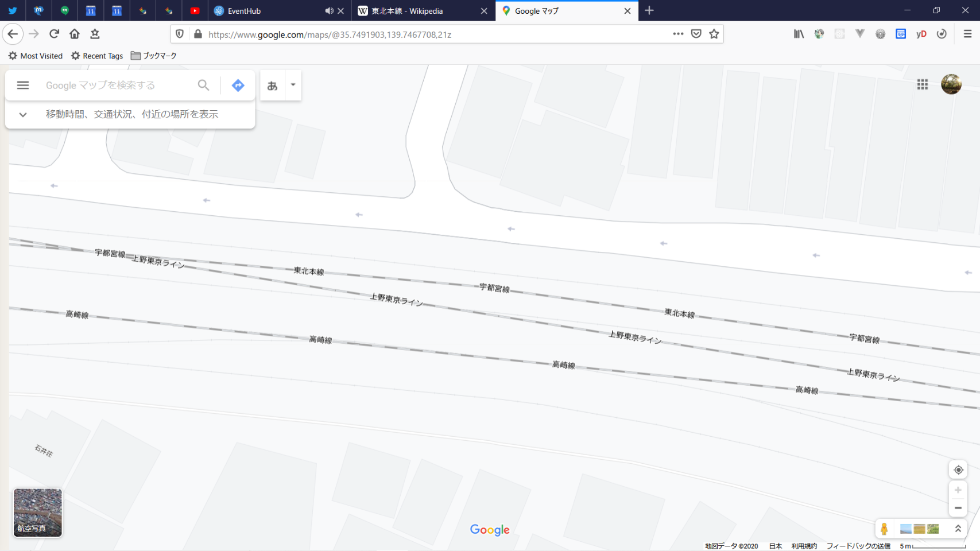Expand the imagery strip with double chevron
The image size is (980, 551).
coord(958,529)
